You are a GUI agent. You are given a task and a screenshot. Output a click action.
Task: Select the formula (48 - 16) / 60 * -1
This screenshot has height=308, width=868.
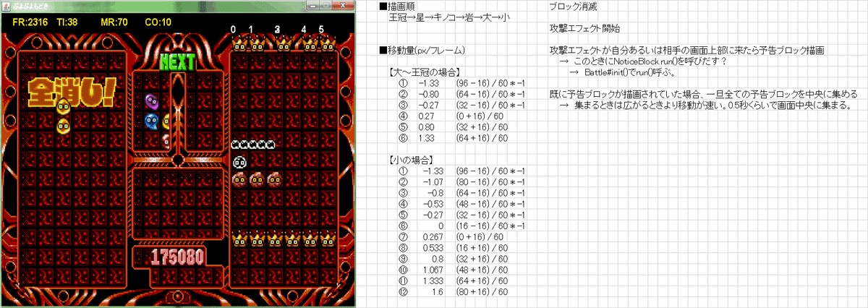pos(490,203)
